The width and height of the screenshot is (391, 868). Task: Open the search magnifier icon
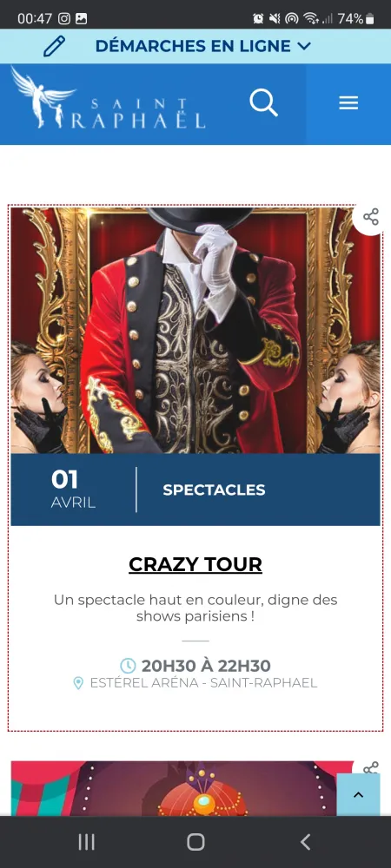(x=263, y=103)
